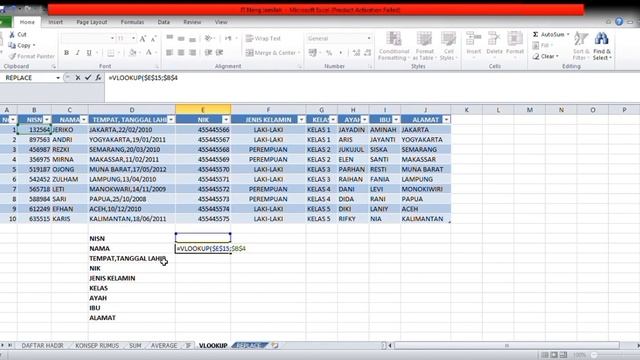640x360 pixels.
Task: Apply percent style
Action: coord(329,53)
